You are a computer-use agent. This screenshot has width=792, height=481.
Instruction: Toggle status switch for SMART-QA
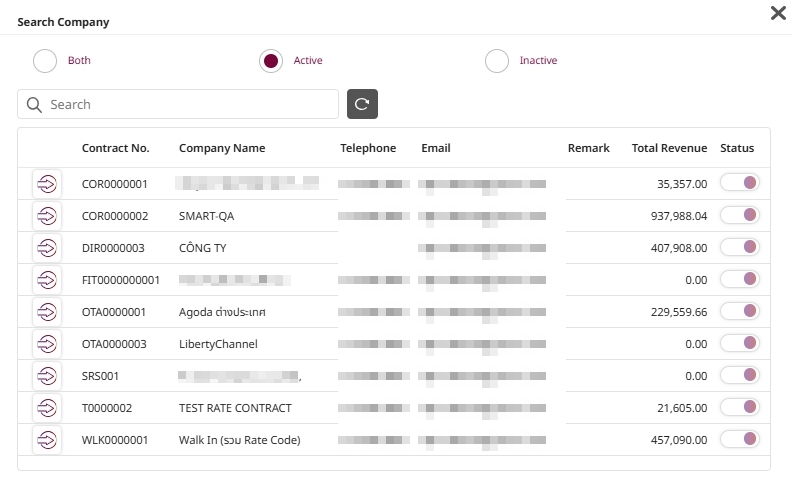tap(739, 215)
